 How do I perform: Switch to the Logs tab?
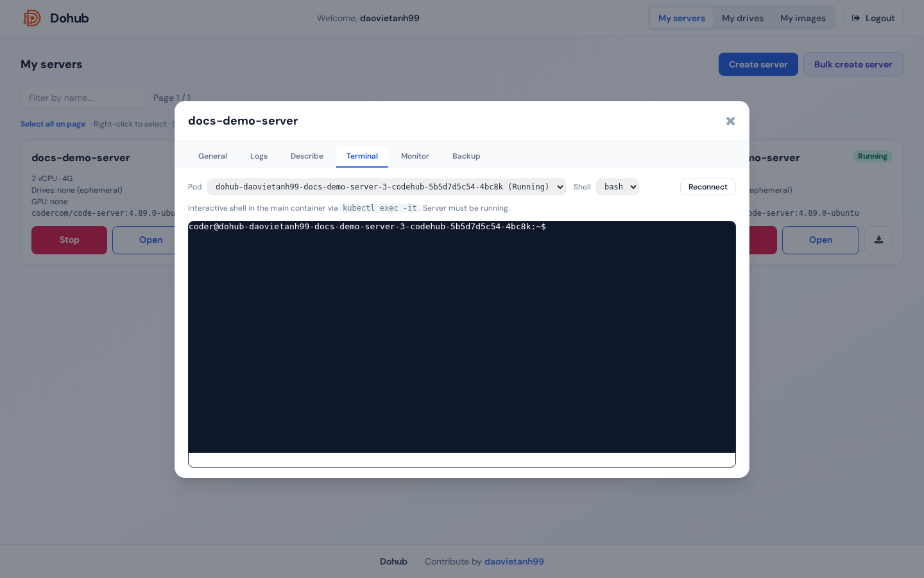click(x=259, y=156)
